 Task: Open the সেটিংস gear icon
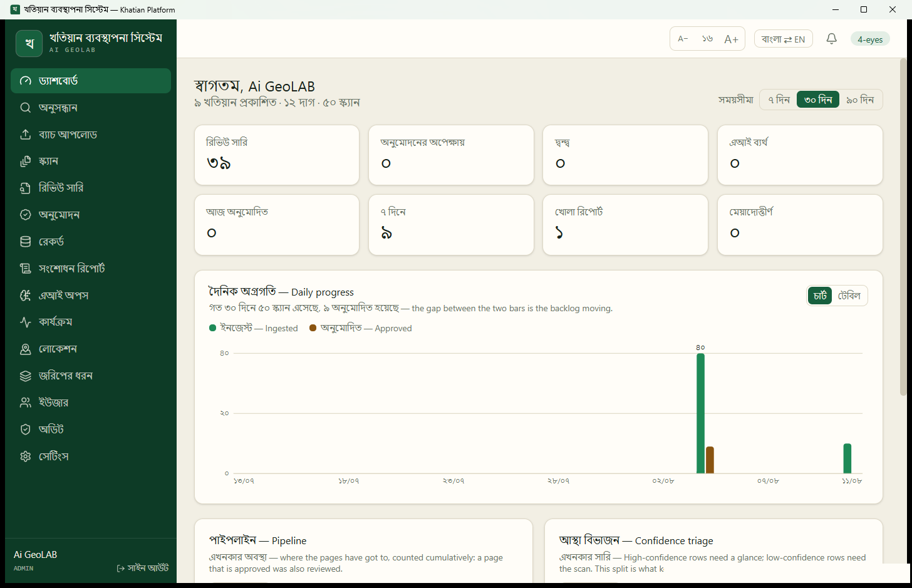[x=26, y=456]
